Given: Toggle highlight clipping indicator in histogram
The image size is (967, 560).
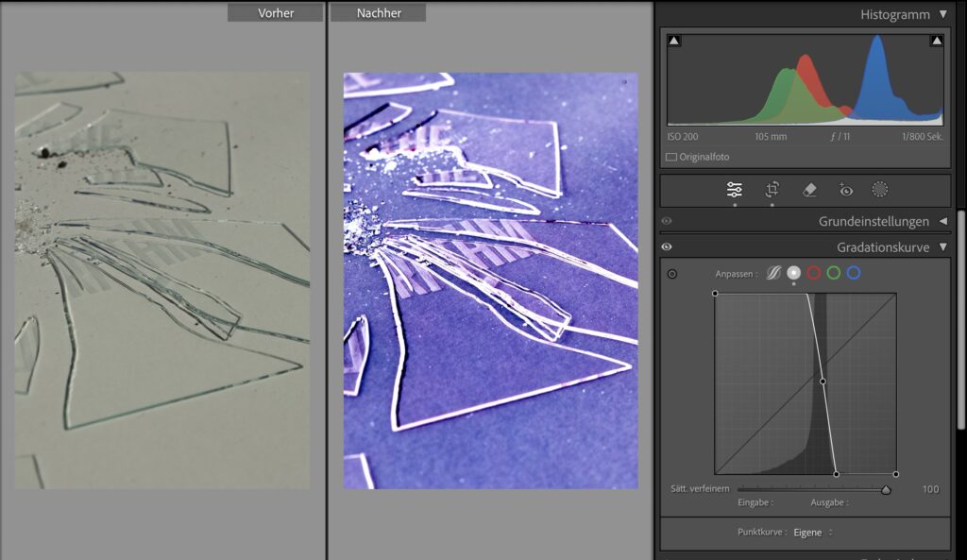Looking at the screenshot, I should pyautogui.click(x=937, y=41).
